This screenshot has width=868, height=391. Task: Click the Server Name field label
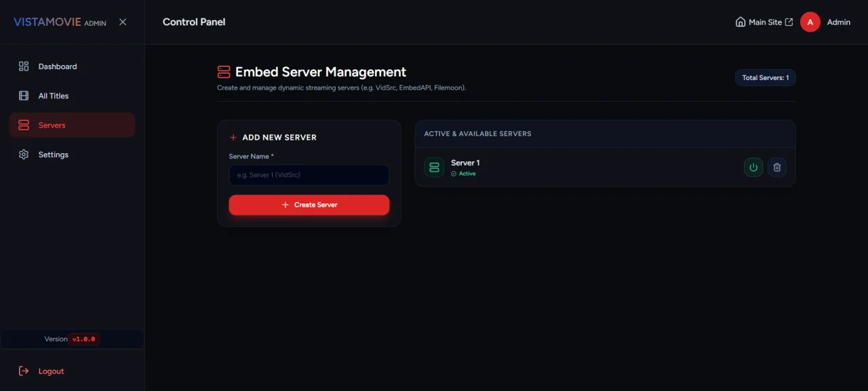(252, 157)
